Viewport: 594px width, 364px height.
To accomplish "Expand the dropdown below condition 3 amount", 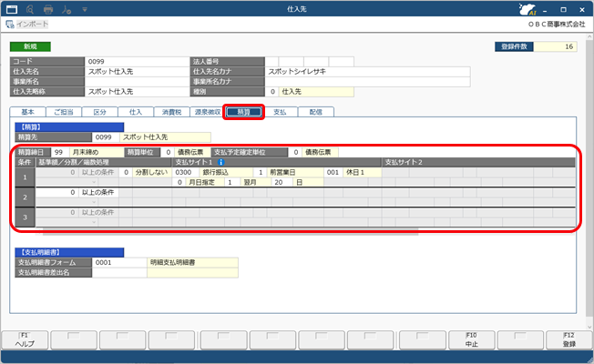I will point(94,222).
